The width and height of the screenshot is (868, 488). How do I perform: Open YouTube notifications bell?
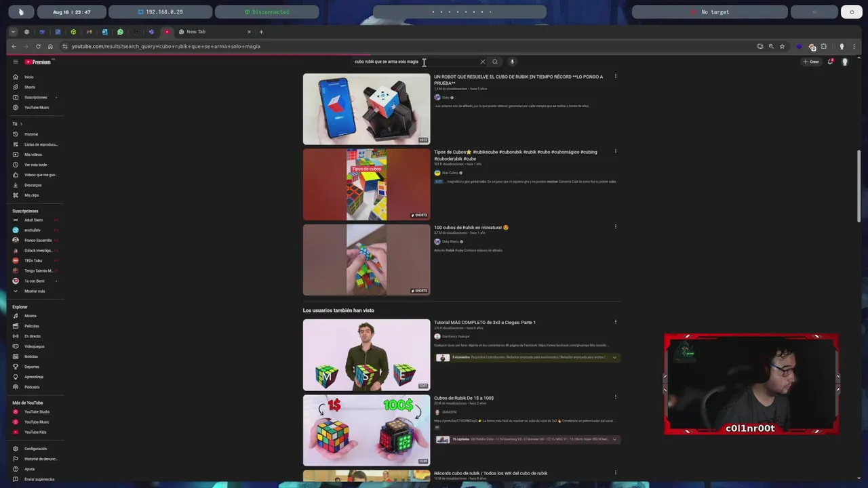(830, 62)
